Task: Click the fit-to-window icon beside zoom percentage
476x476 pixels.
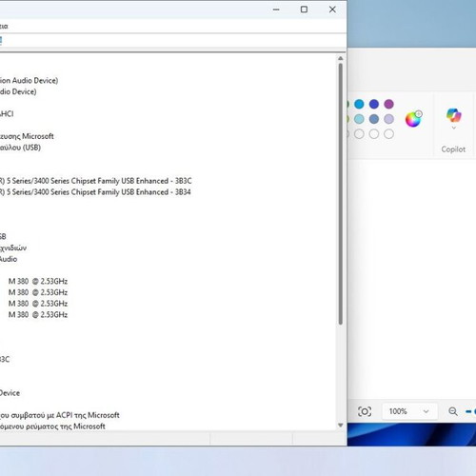Action: [x=365, y=411]
